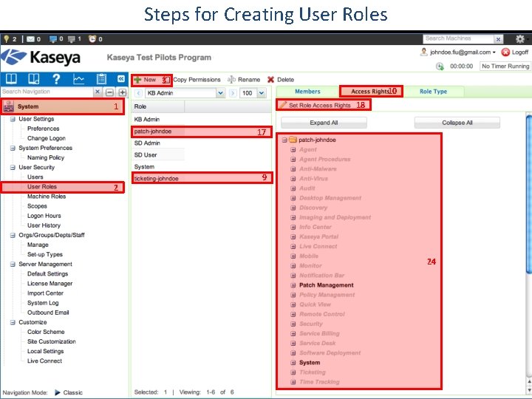The width and height of the screenshot is (532, 399).
Task: Click the timer clock icon
Action: (440, 66)
